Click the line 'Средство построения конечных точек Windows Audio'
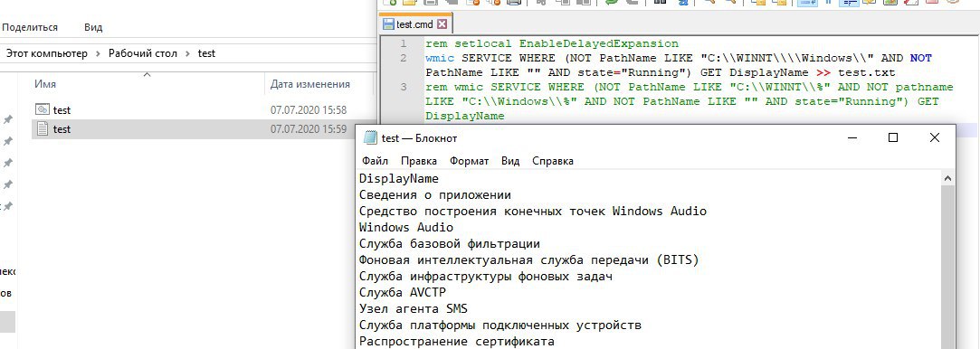 532,211
